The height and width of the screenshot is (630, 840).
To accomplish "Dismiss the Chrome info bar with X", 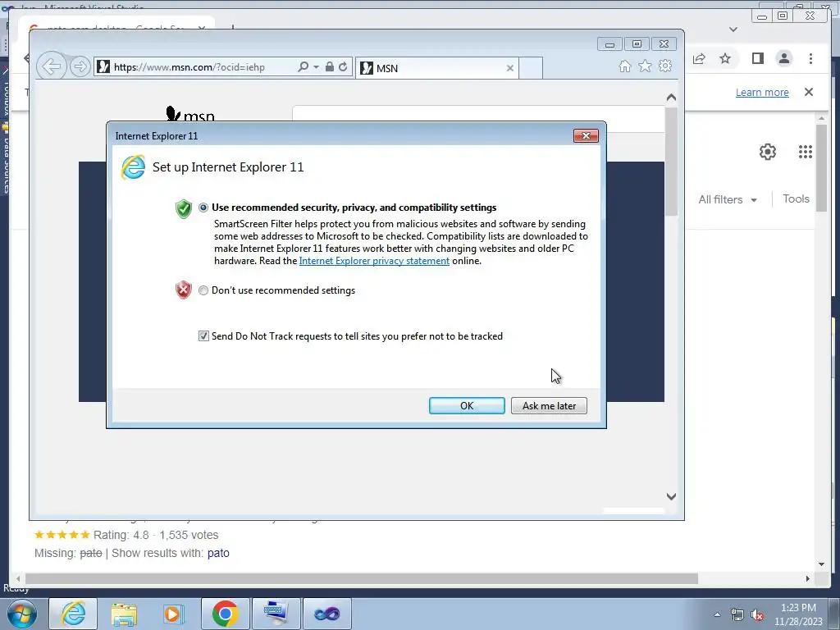I will 809,92.
